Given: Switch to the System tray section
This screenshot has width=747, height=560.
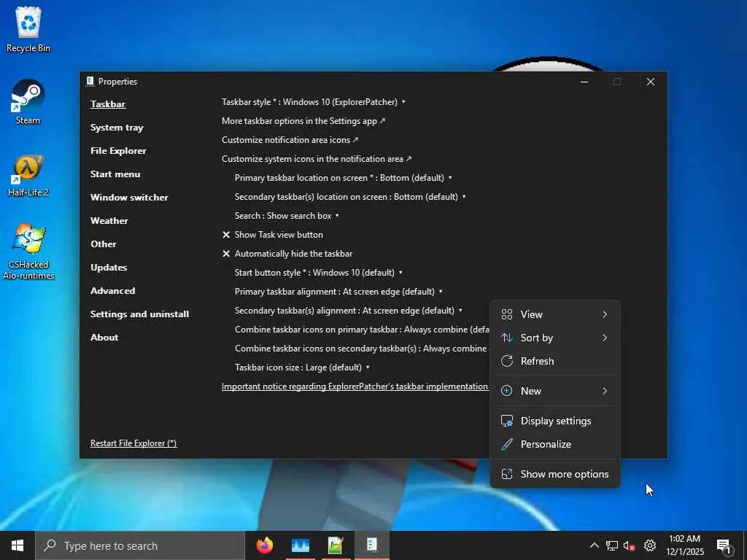Looking at the screenshot, I should click(117, 128).
